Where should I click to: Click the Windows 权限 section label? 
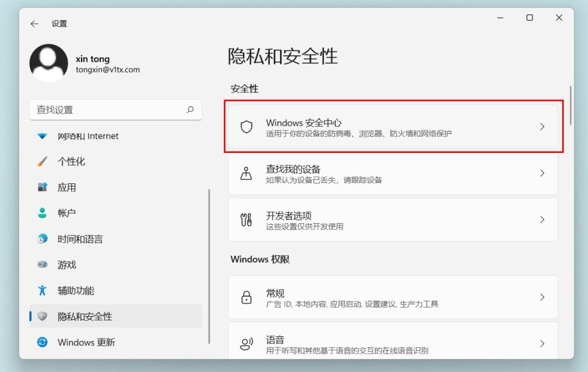pos(260,259)
